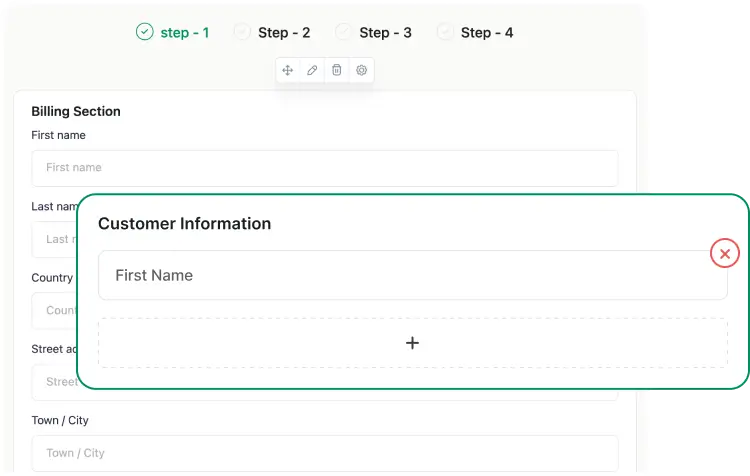Click the faded check circle beside Step 4

point(445,32)
